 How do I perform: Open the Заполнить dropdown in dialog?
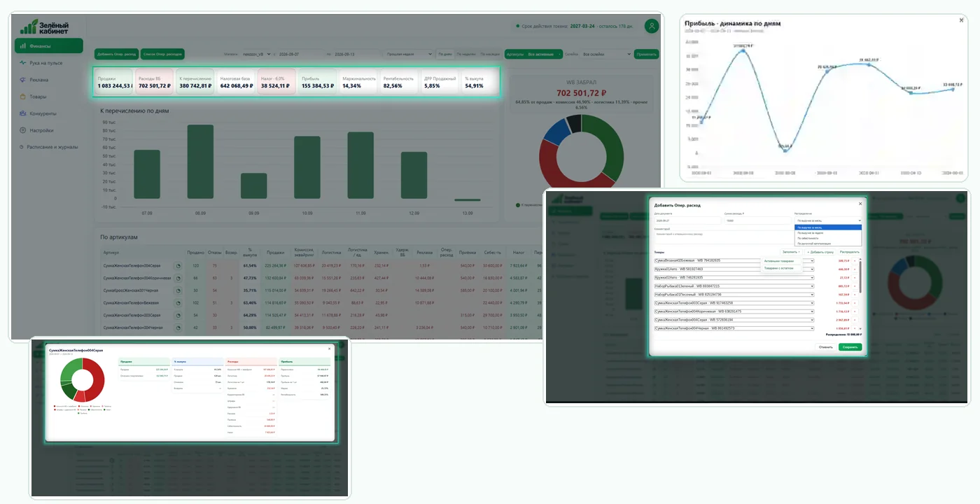click(791, 251)
